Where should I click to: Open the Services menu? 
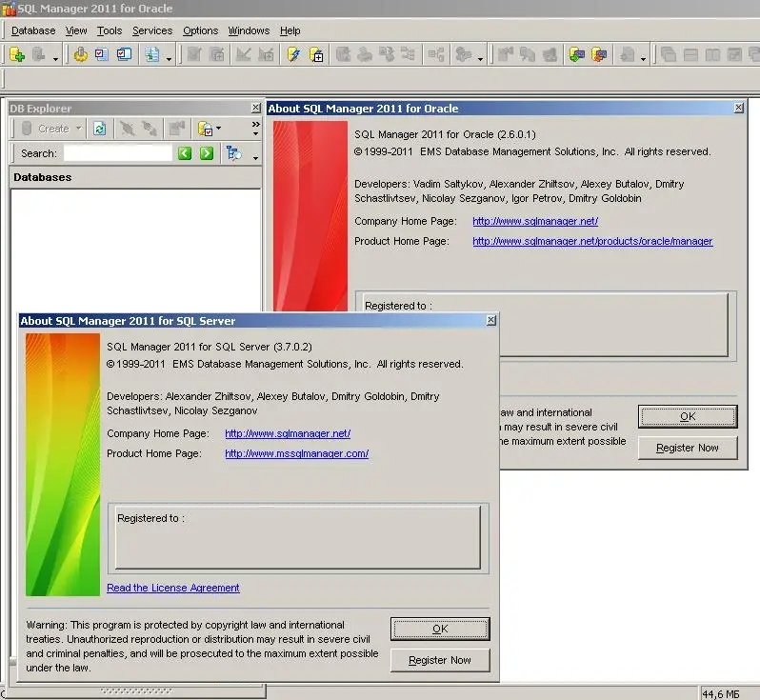152,30
